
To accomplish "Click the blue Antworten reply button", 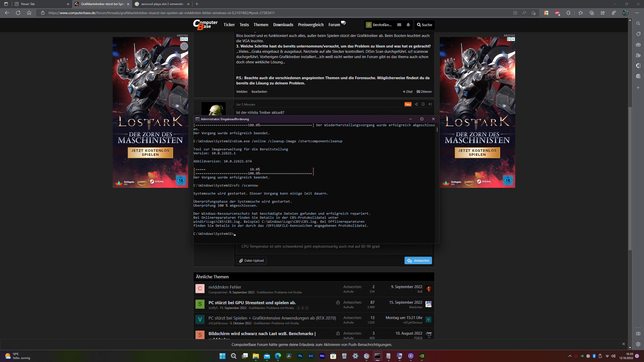I will click(x=418, y=260).
